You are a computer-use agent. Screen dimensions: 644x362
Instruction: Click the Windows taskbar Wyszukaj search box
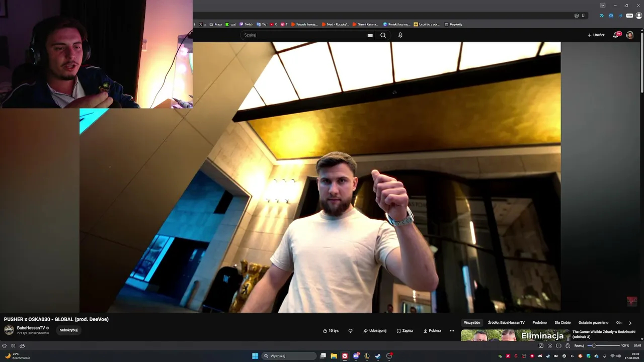(288, 356)
